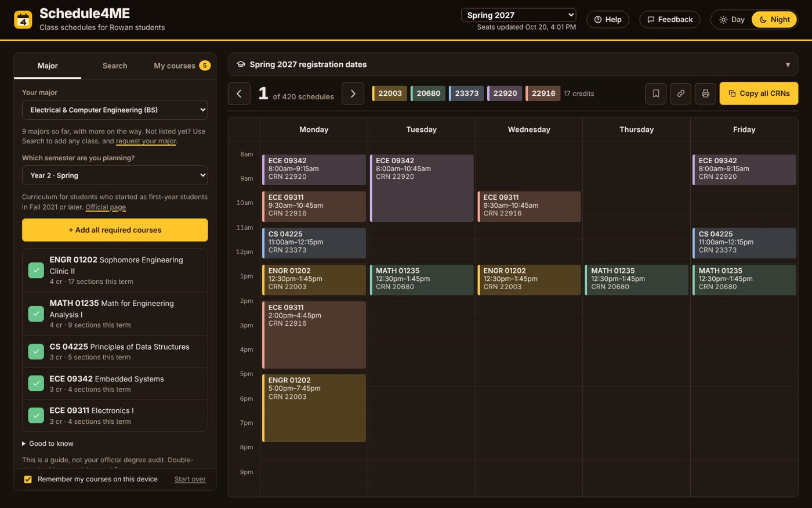This screenshot has height=508, width=812.
Task: Click the green CRN 20680 chip
Action: coord(428,93)
